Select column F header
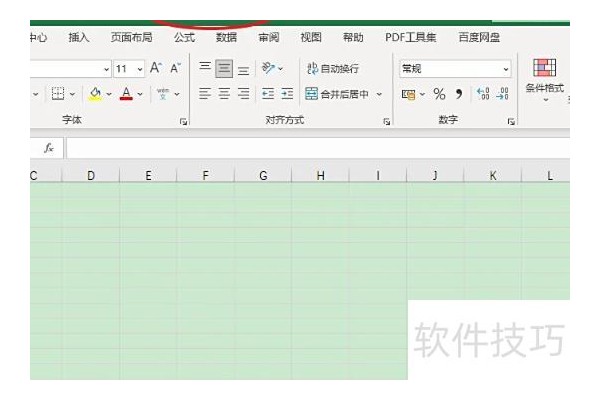This screenshot has width=600, height=400. 205,175
